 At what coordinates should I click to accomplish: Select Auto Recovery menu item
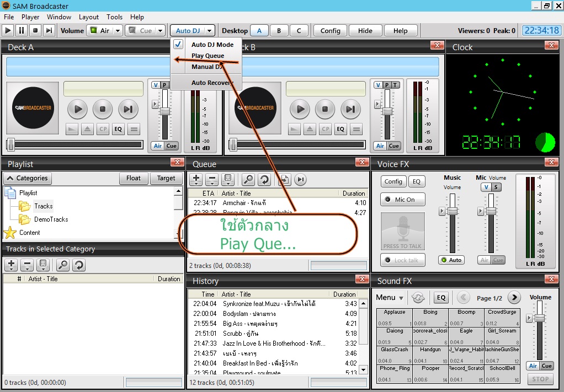[x=206, y=83]
